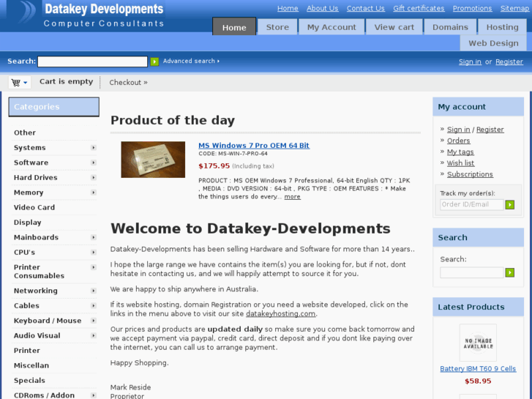Image resolution: width=532 pixels, height=399 pixels.
Task: Expand the Printer Consumables category arrow
Action: (94, 267)
